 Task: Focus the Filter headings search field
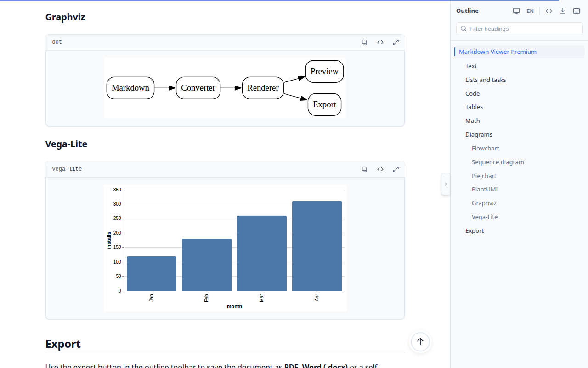point(520,29)
